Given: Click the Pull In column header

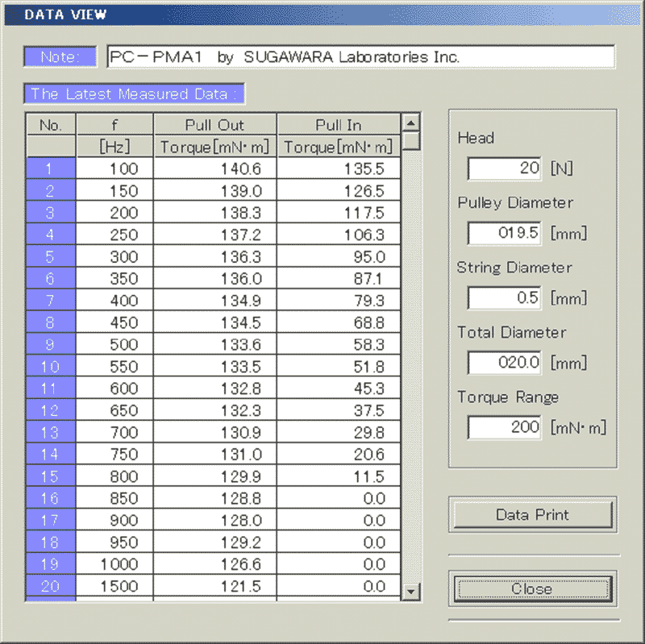Looking at the screenshot, I should (339, 125).
